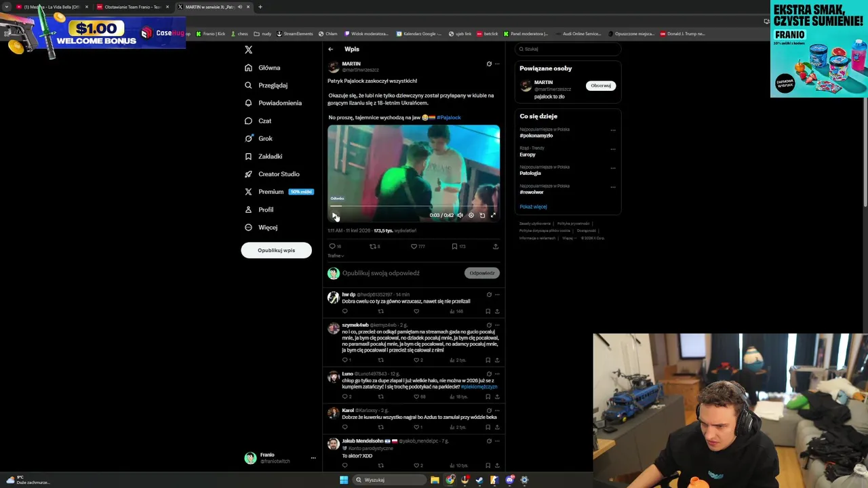Play the video with play button
The image size is (868, 488).
(x=334, y=216)
